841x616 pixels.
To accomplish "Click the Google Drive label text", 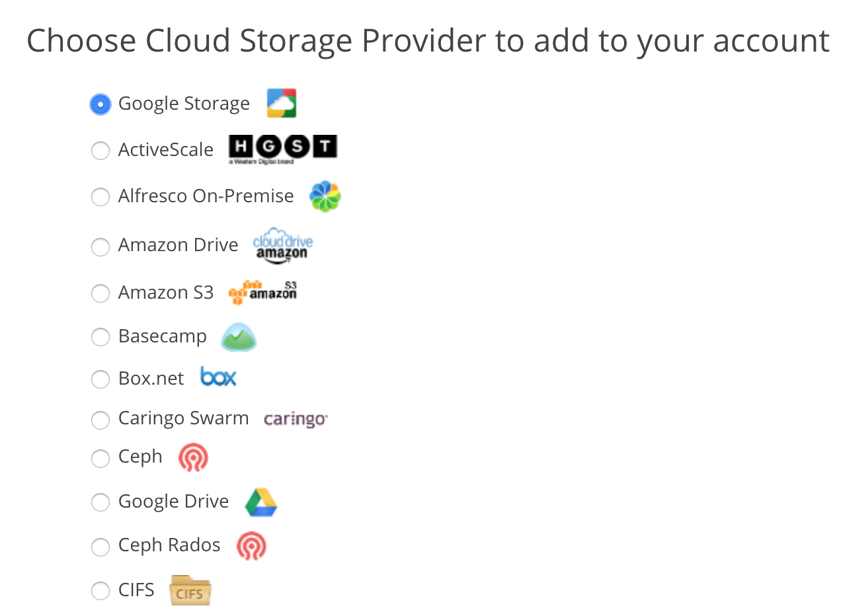I will coord(173,502).
